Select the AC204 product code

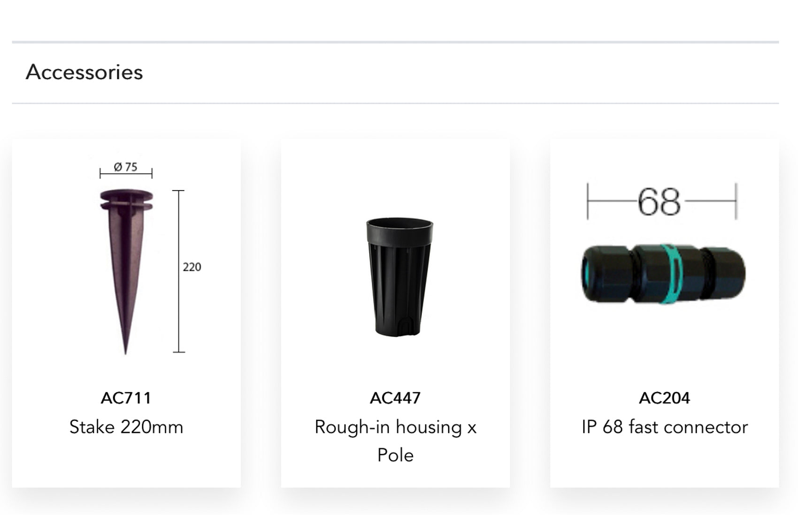click(x=664, y=398)
